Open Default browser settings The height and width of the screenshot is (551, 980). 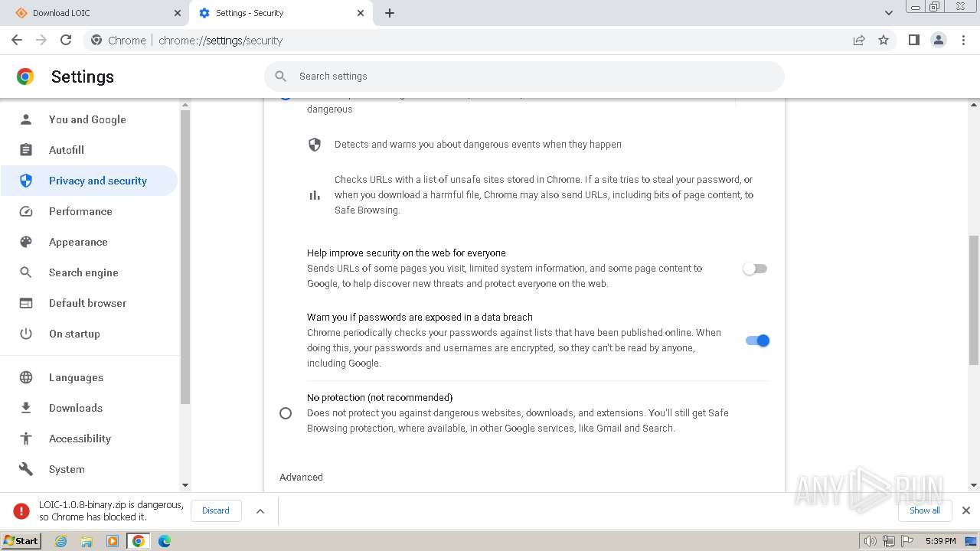[89, 303]
